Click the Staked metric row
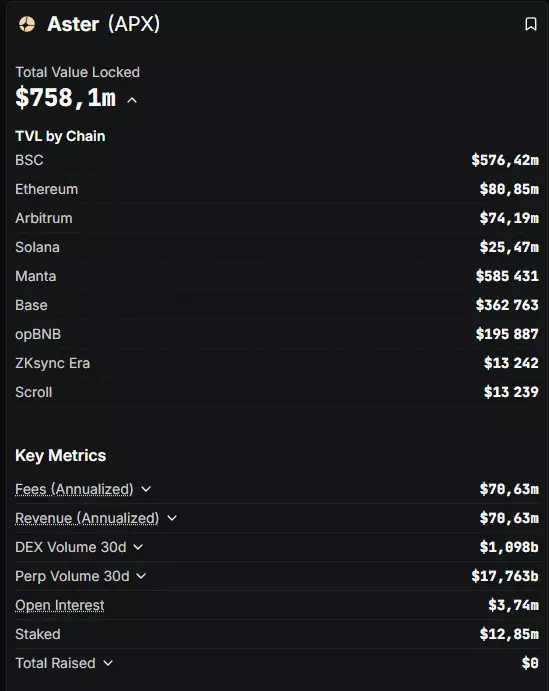Screen dimensions: 549x691 coord(277,634)
